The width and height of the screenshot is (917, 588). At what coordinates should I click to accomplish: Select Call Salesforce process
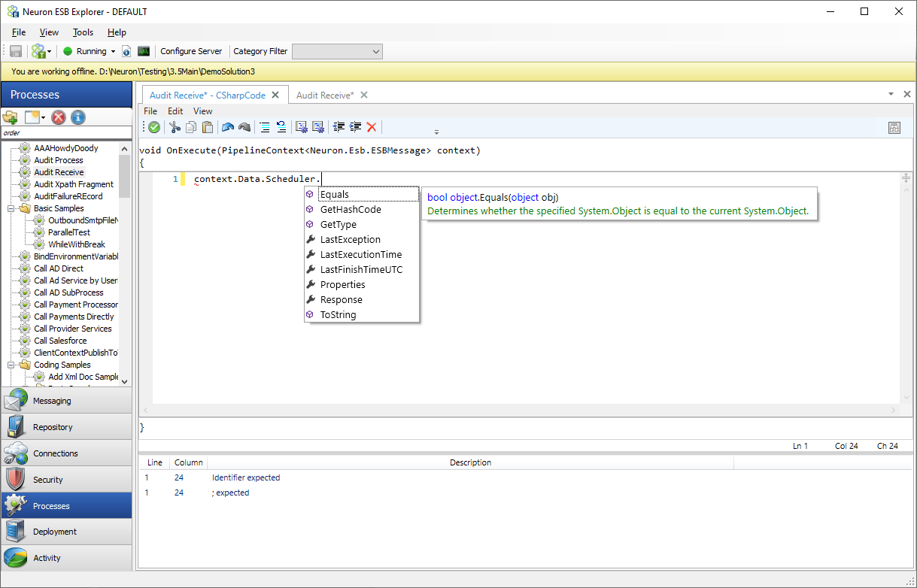click(60, 341)
